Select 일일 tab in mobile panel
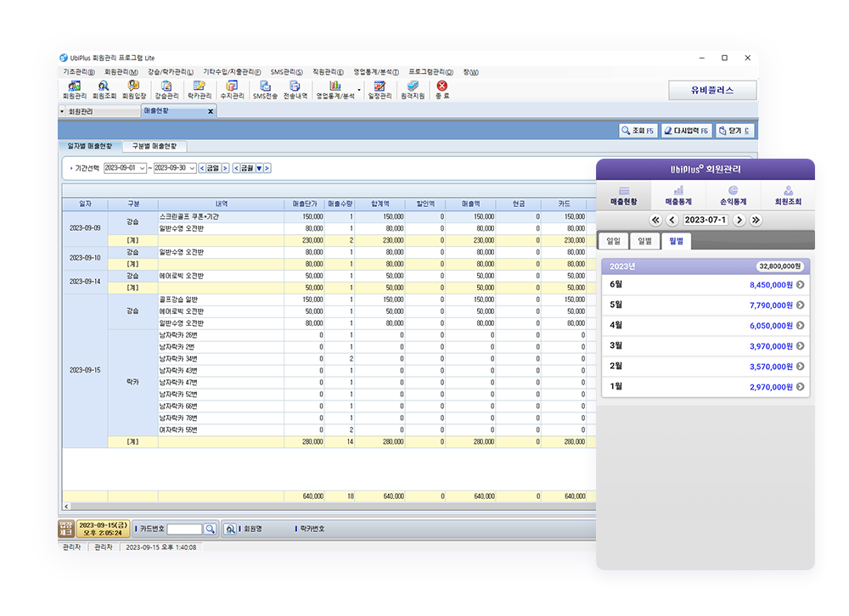This screenshot has width=849, height=616. pyautogui.click(x=614, y=241)
